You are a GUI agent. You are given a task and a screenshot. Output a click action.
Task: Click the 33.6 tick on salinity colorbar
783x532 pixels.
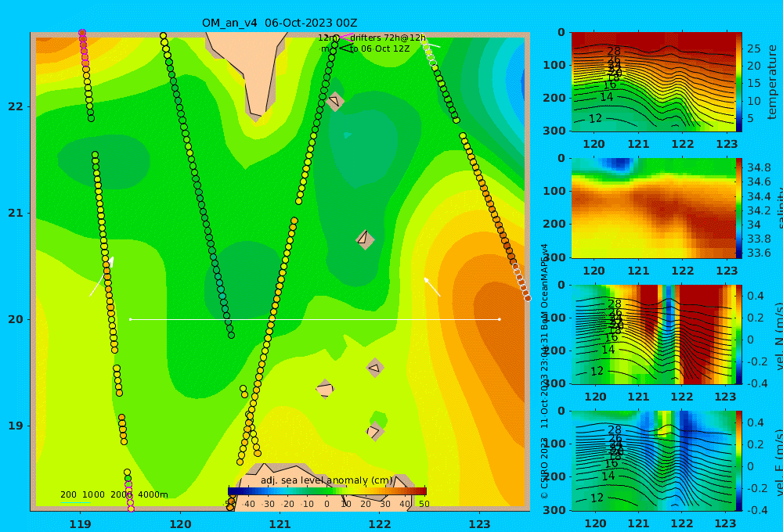(x=759, y=253)
